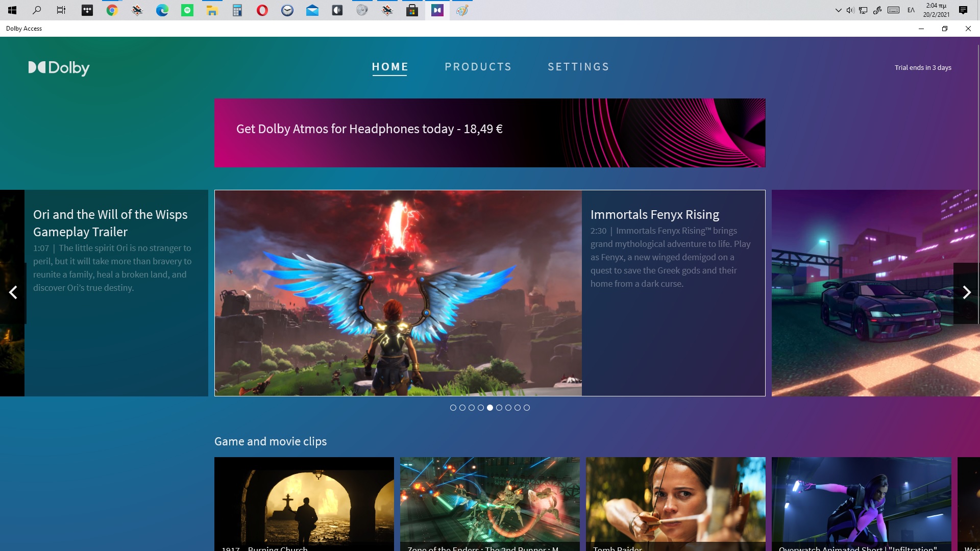
Task: Open Spotify from taskbar
Action: click(187, 10)
